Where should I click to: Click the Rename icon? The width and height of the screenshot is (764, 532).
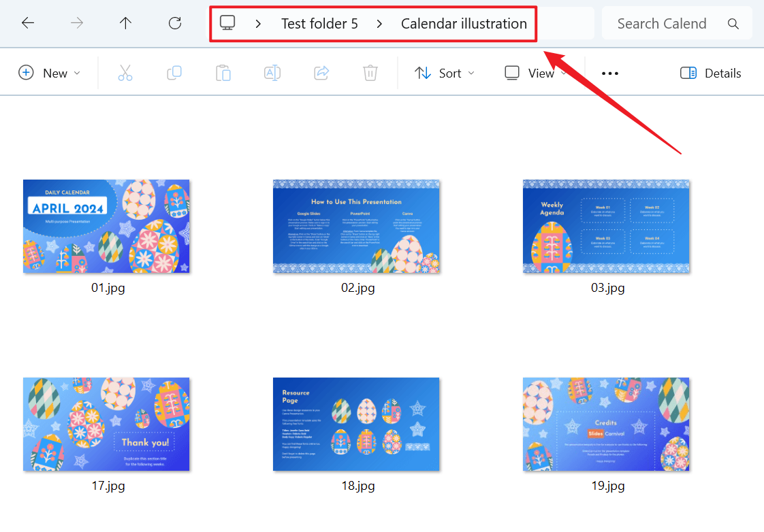click(272, 73)
